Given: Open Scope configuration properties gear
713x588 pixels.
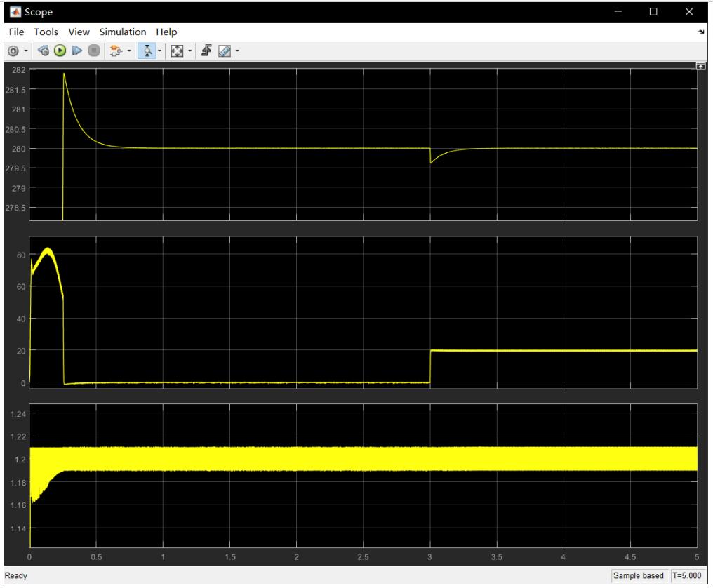Looking at the screenshot, I should coord(13,51).
